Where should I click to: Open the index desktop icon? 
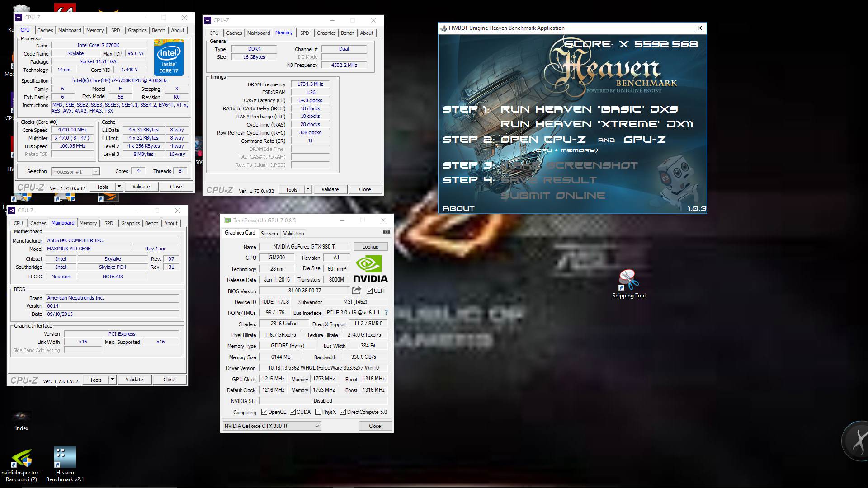coord(21,421)
